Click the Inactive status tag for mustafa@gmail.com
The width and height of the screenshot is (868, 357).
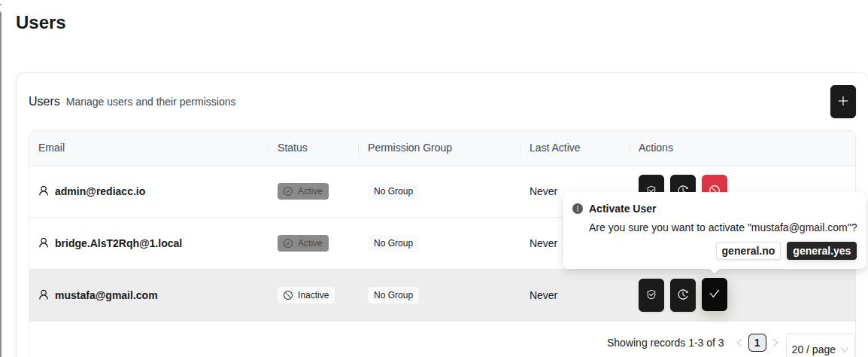[x=306, y=295]
